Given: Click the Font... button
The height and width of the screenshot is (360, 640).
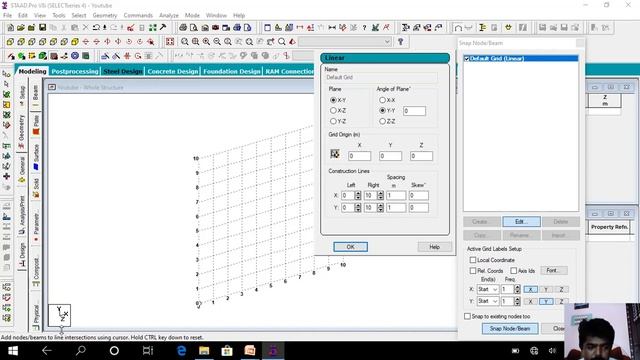Looking at the screenshot, I should 553,271.
